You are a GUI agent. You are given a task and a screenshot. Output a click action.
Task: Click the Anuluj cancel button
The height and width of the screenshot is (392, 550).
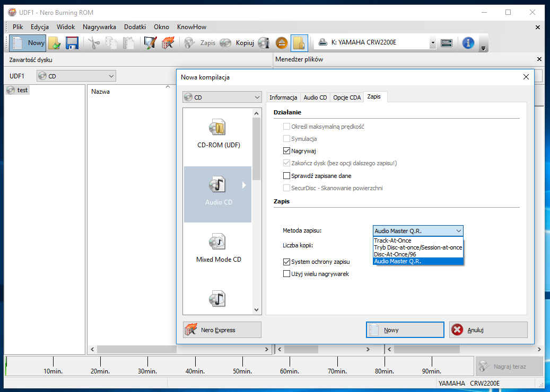coord(488,329)
